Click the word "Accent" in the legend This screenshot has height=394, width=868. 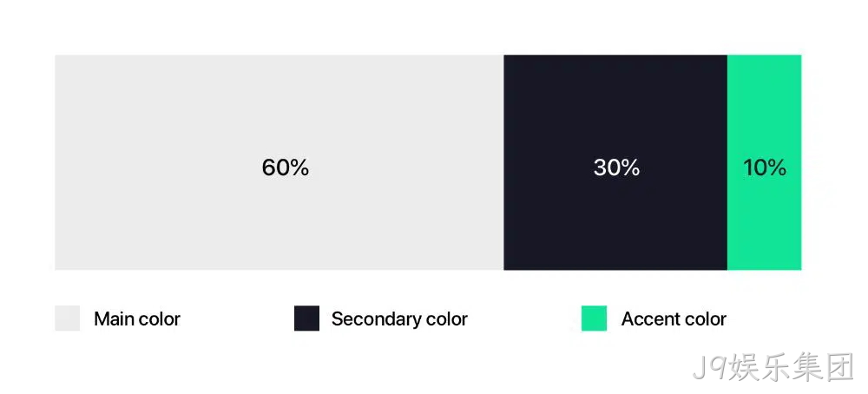[x=648, y=319]
